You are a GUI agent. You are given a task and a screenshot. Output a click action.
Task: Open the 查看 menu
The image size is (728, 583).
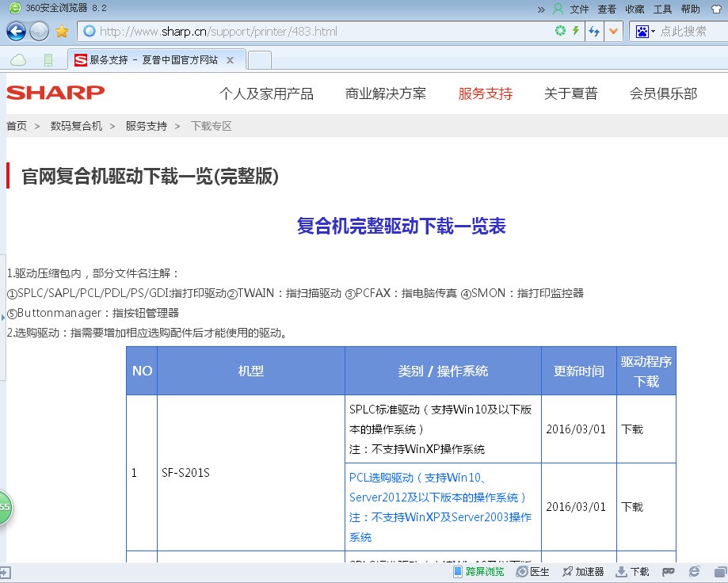[606, 10]
